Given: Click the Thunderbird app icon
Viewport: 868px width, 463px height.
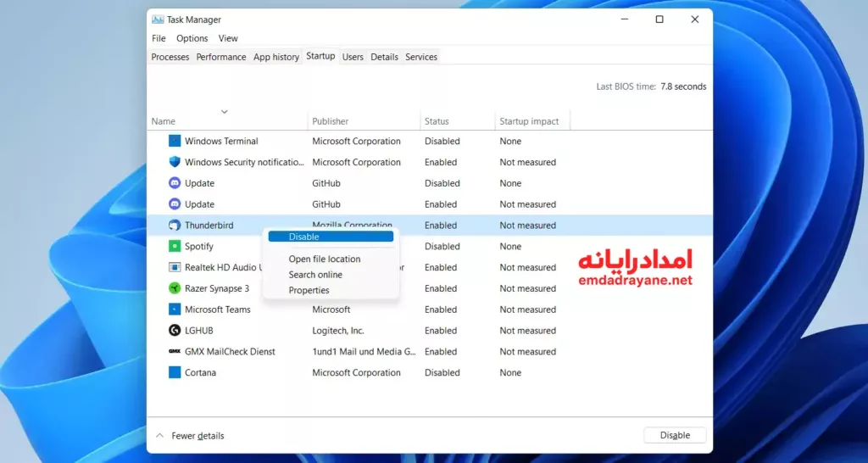Looking at the screenshot, I should coord(175,226).
